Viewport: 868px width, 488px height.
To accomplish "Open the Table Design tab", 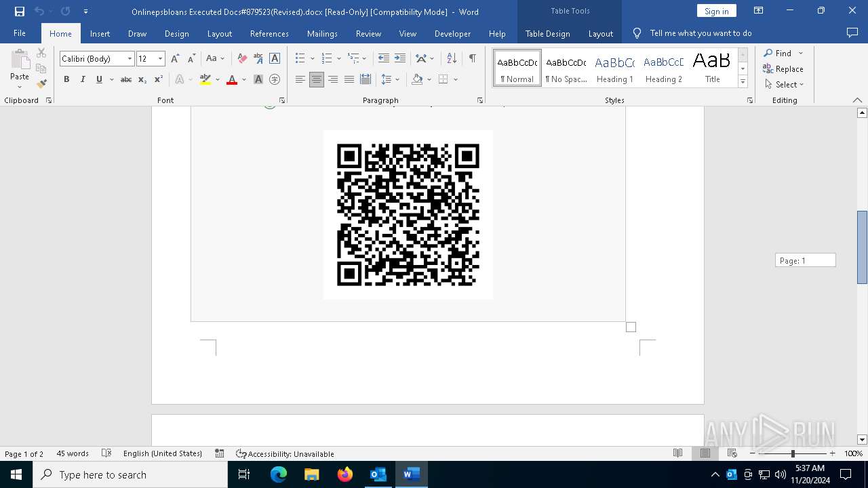I will click(x=547, y=33).
